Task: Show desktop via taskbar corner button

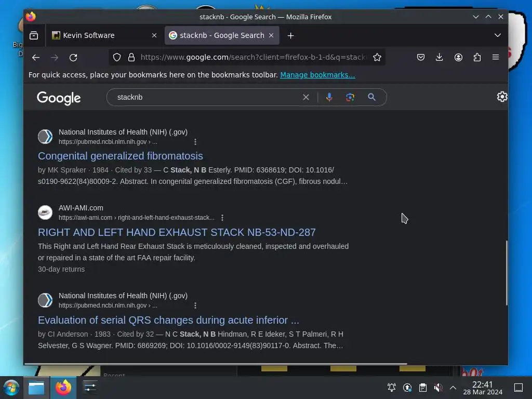Action: point(518,388)
